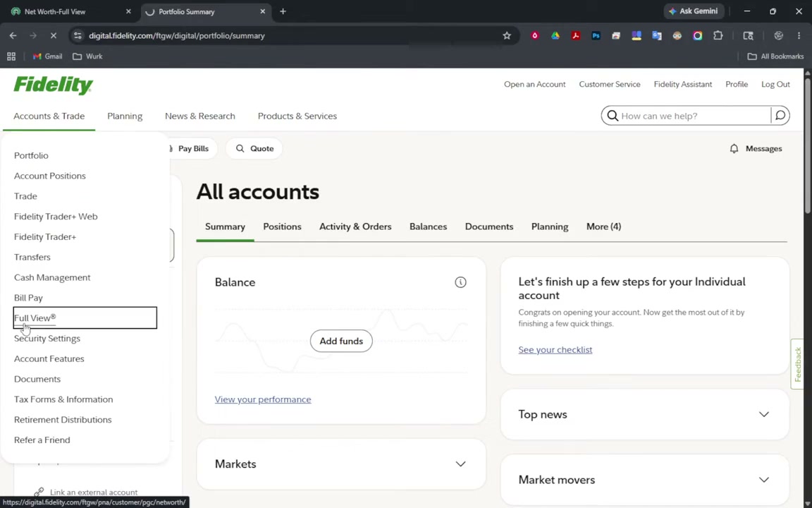Open the News & Research menu
812x508 pixels.
click(x=200, y=116)
